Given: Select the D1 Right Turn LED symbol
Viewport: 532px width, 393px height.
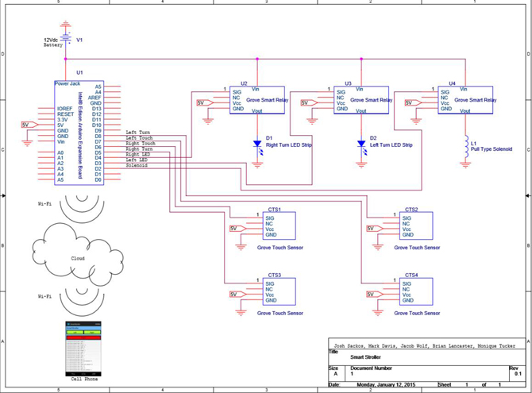Looking at the screenshot, I should [x=257, y=147].
